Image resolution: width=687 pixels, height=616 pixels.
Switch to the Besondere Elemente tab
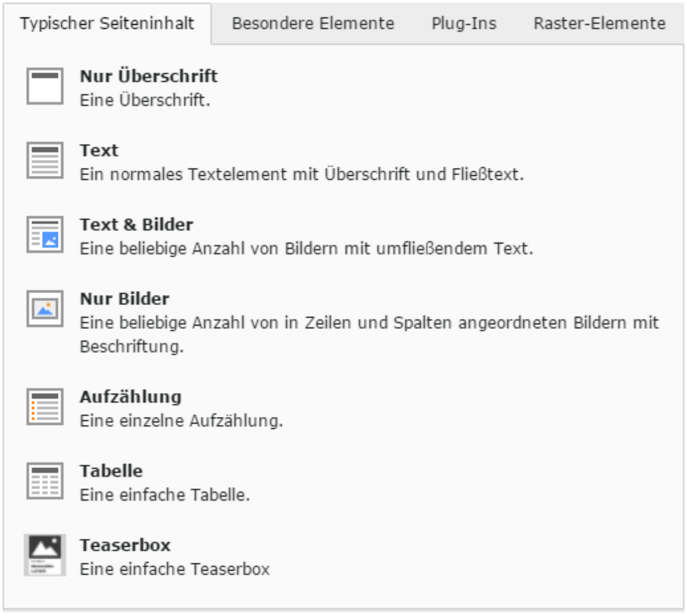click(x=313, y=23)
